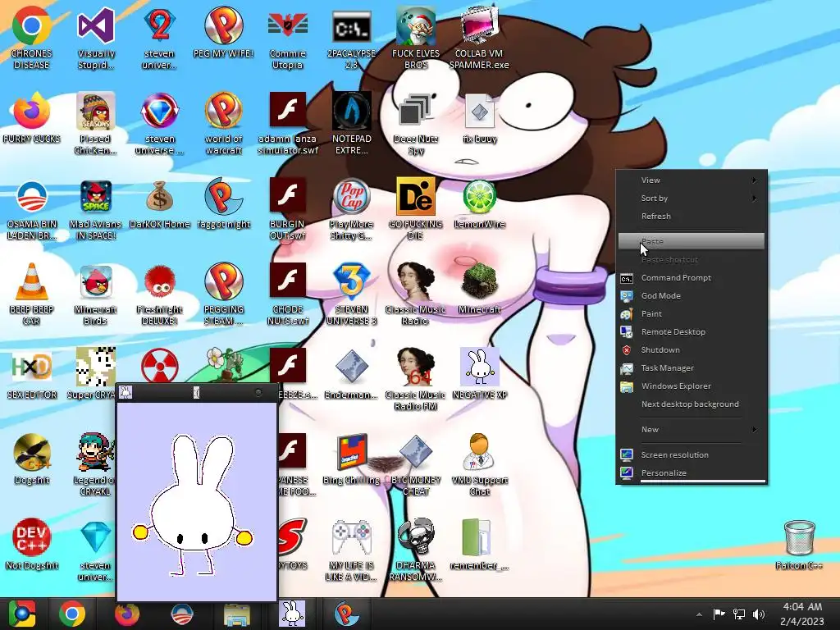Select Next desktop background entry

pos(691,404)
